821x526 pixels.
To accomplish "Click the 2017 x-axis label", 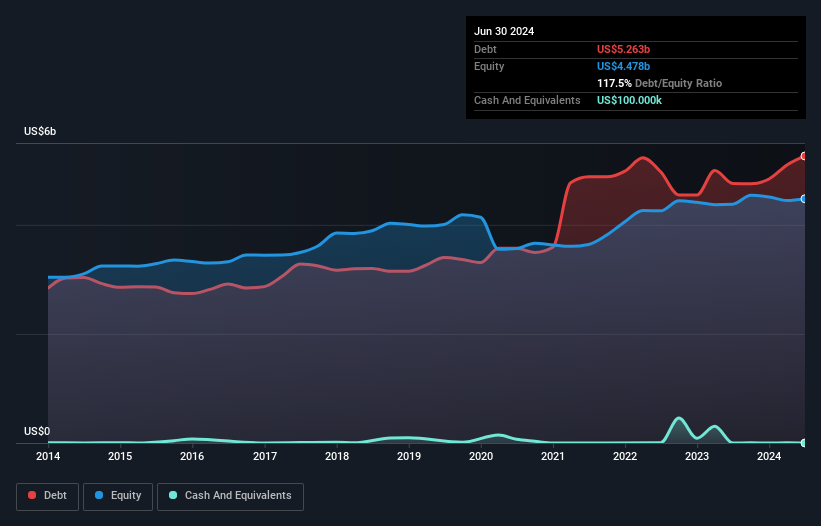I will point(265,456).
